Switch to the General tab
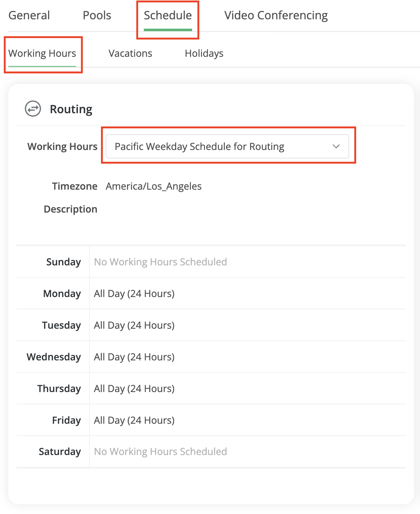The height and width of the screenshot is (514, 420). click(x=29, y=15)
